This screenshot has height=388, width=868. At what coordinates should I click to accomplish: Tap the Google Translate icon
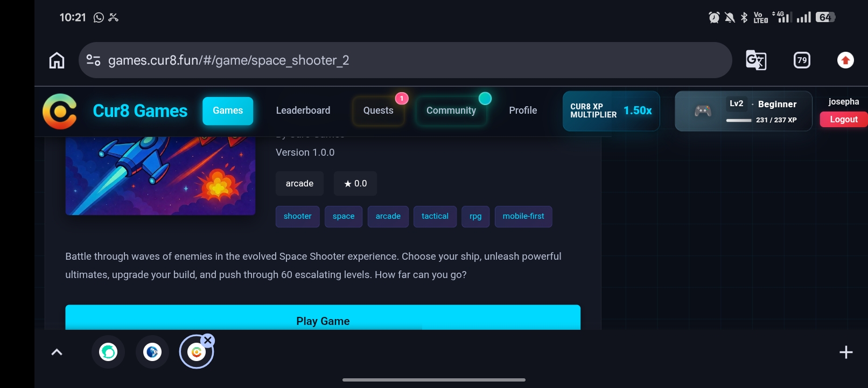pyautogui.click(x=756, y=60)
